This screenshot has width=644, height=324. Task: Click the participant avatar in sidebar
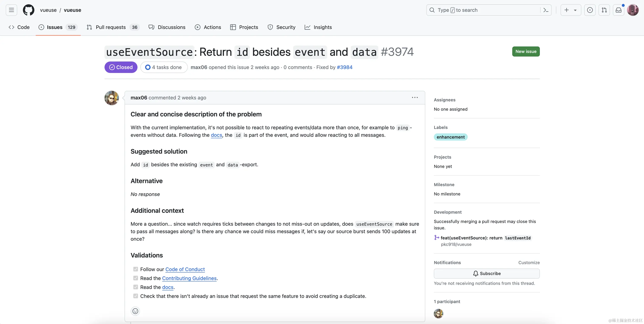click(438, 314)
